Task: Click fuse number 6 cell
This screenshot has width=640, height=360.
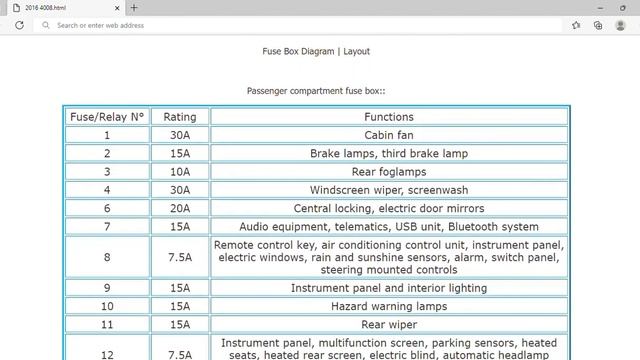Action: coord(107,208)
